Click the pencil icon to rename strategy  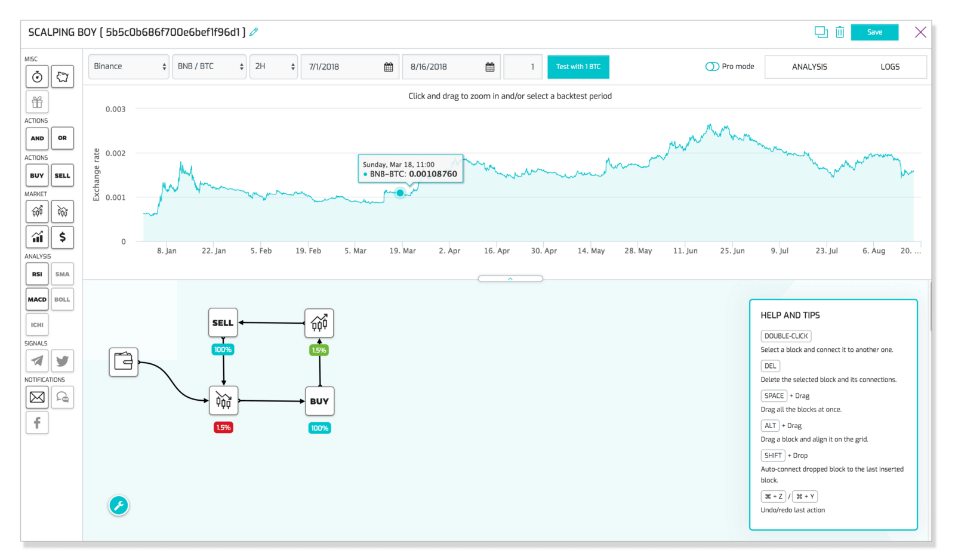254,32
